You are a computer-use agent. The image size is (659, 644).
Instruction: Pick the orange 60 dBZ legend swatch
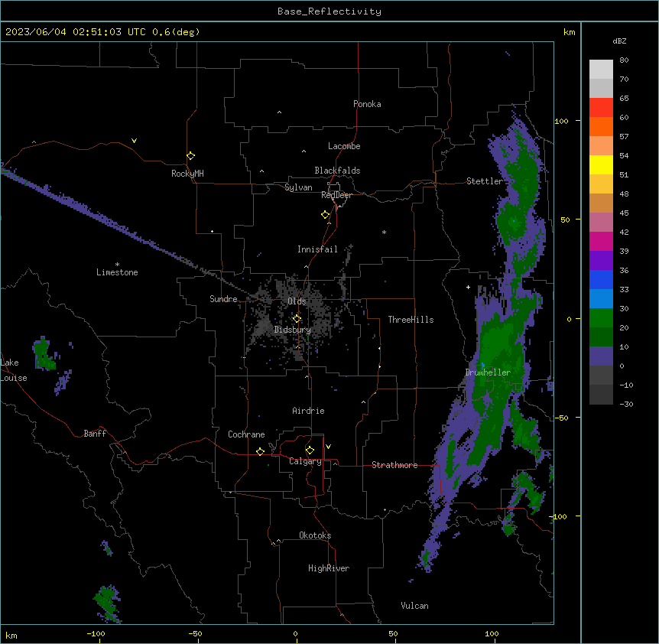point(601,126)
